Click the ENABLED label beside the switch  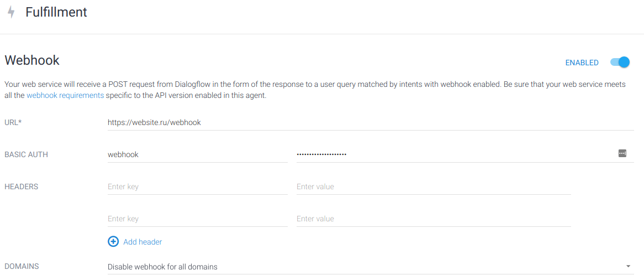pos(582,63)
